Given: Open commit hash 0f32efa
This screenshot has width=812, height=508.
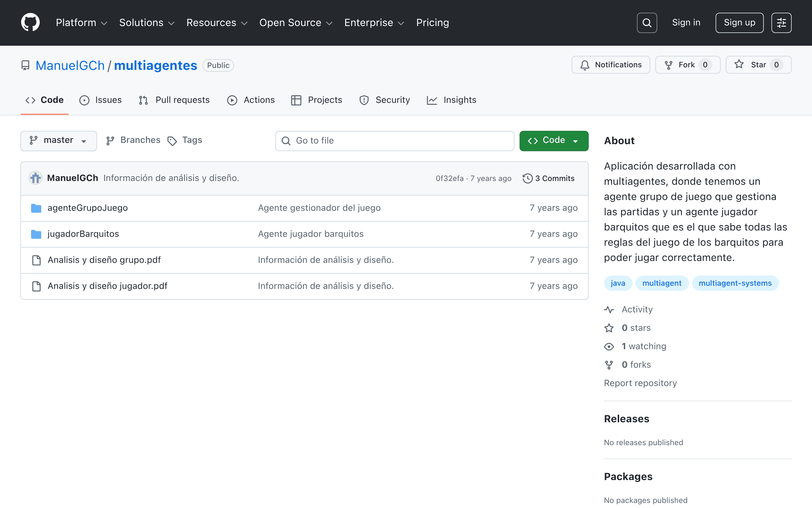Looking at the screenshot, I should [449, 178].
